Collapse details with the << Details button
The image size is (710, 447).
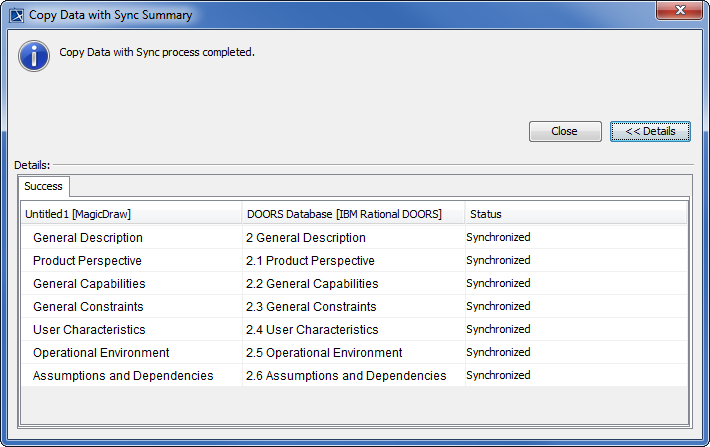pyautogui.click(x=650, y=131)
